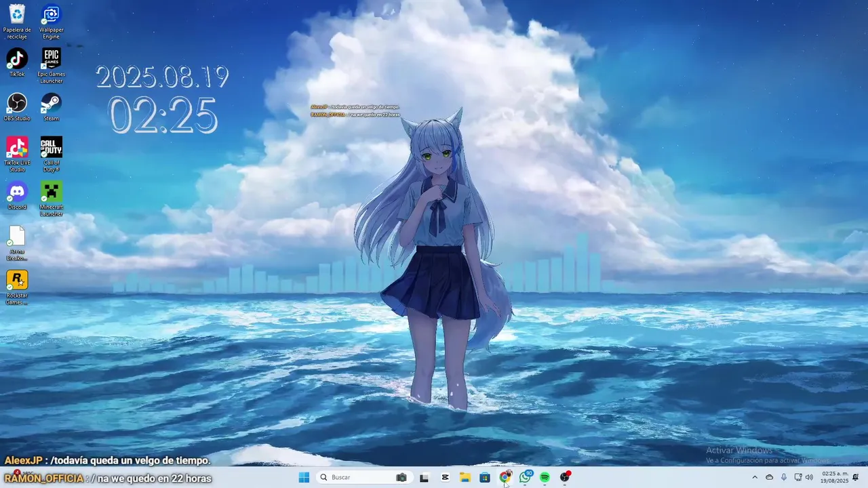
Task: Open File Explorer from the taskbar
Action: click(x=465, y=477)
